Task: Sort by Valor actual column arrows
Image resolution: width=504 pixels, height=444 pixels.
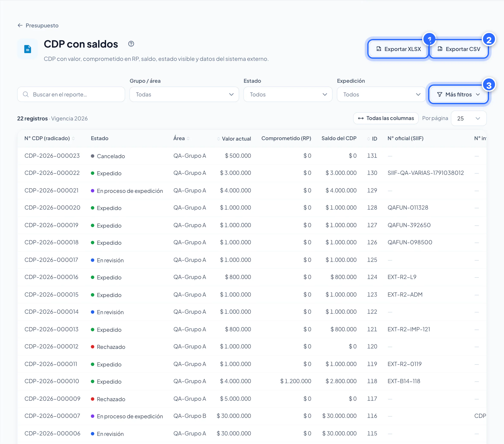Action: click(x=219, y=139)
